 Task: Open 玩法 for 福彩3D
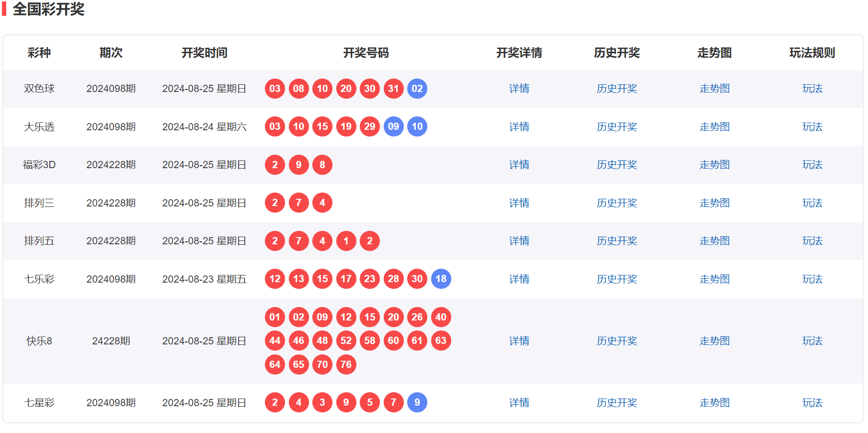pyautogui.click(x=812, y=165)
